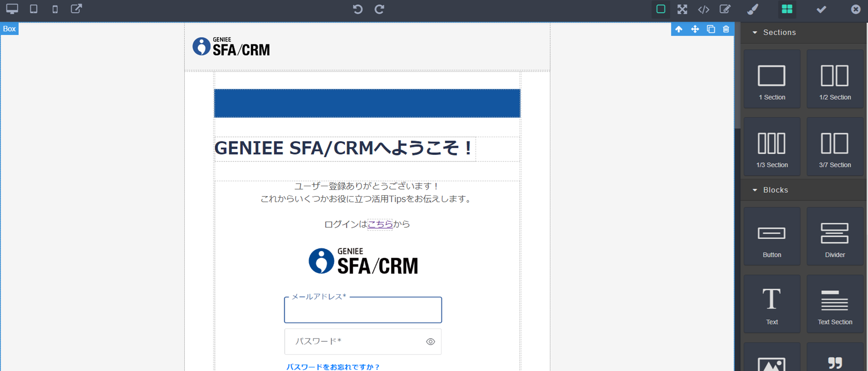Select the Button block
This screenshot has width=868, height=371.
[772, 236]
